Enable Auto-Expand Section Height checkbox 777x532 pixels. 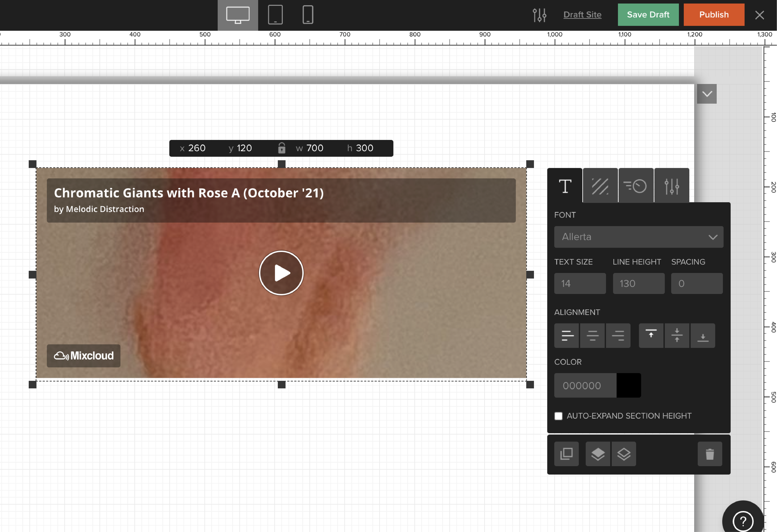[x=558, y=416]
